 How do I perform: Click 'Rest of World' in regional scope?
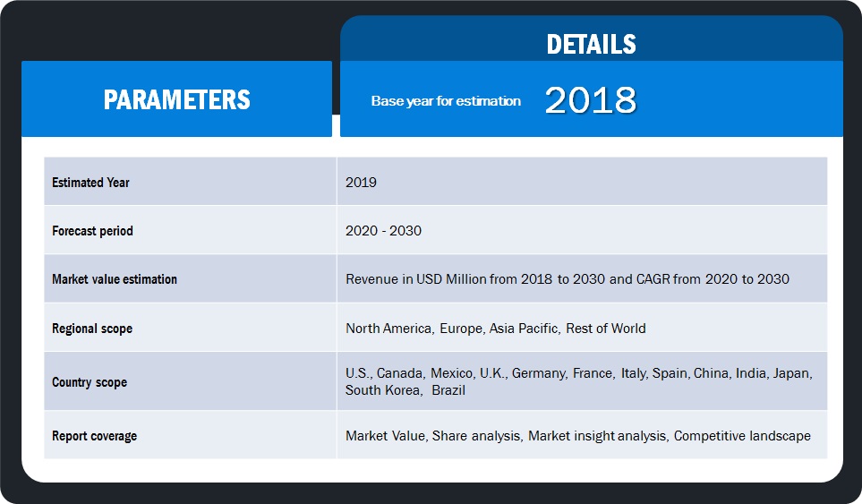click(605, 329)
